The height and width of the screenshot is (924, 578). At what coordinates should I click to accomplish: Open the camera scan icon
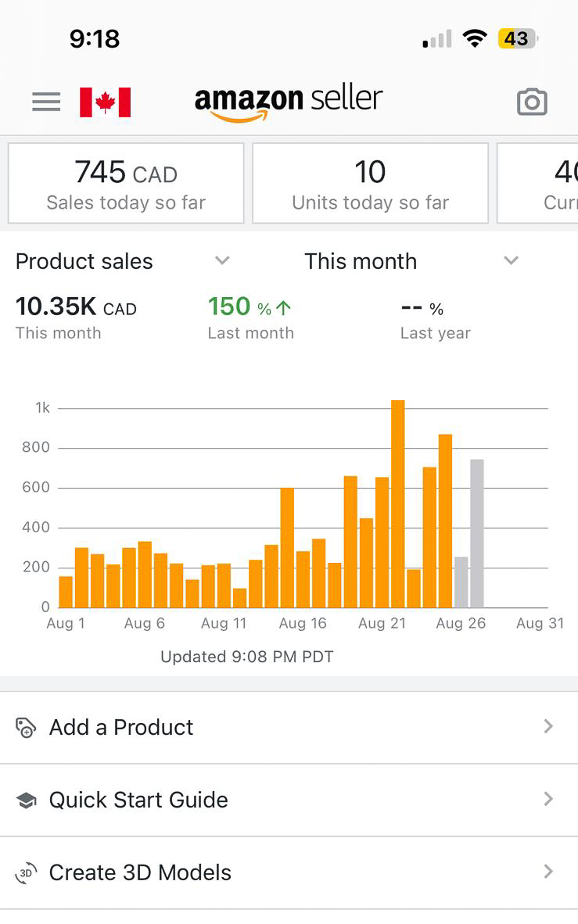pyautogui.click(x=532, y=102)
